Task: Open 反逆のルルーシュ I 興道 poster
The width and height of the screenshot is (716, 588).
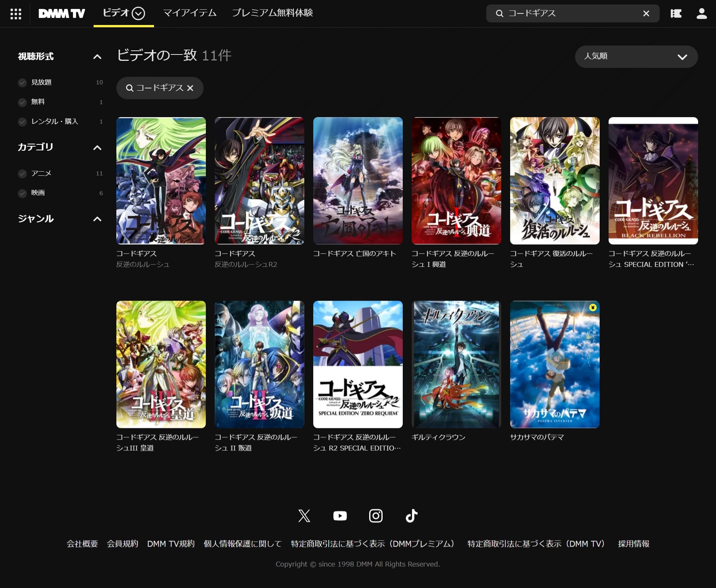Action: 456,181
